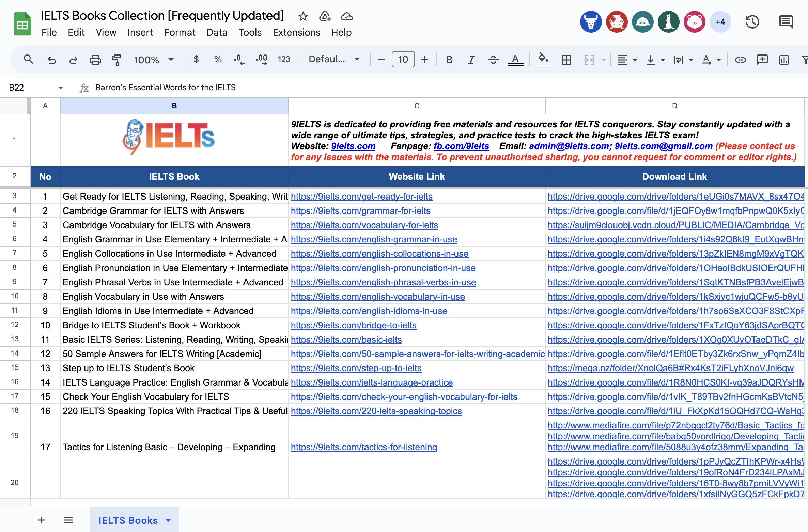
Task: Toggle Bold formatting
Action: click(x=449, y=60)
